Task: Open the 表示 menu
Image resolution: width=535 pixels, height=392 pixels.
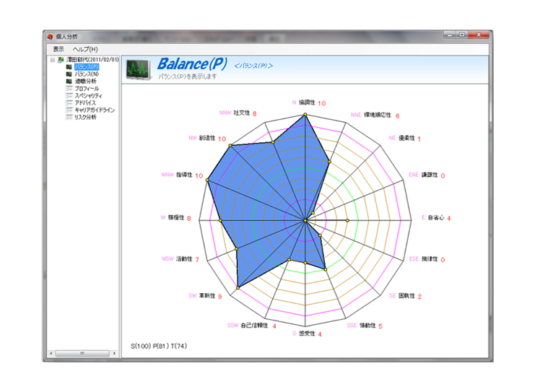Action: pos(58,49)
